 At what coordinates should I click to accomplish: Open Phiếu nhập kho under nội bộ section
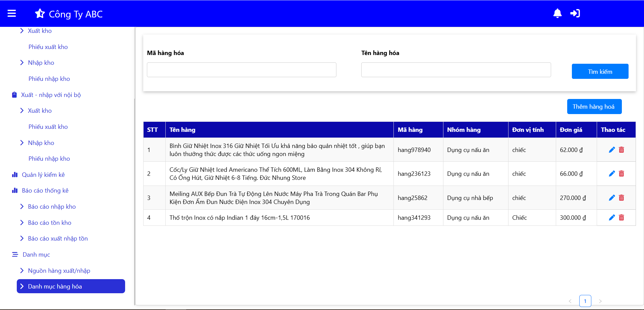pos(49,159)
